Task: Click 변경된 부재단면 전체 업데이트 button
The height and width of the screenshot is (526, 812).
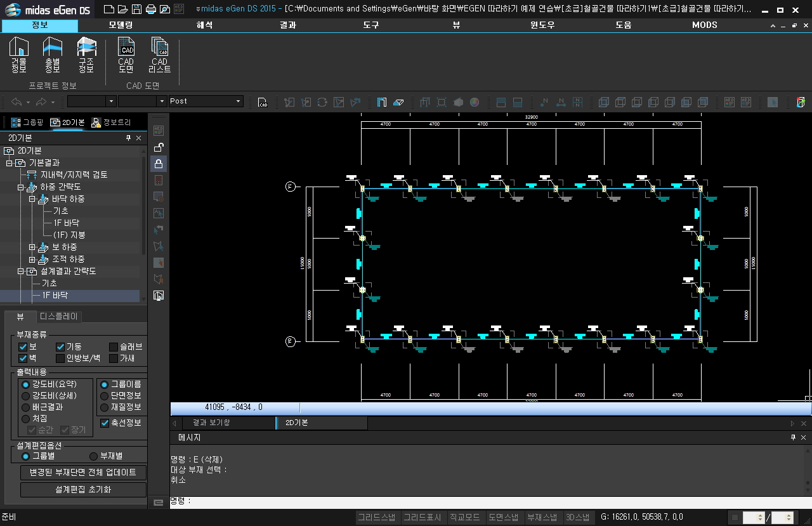Action: tap(83, 473)
